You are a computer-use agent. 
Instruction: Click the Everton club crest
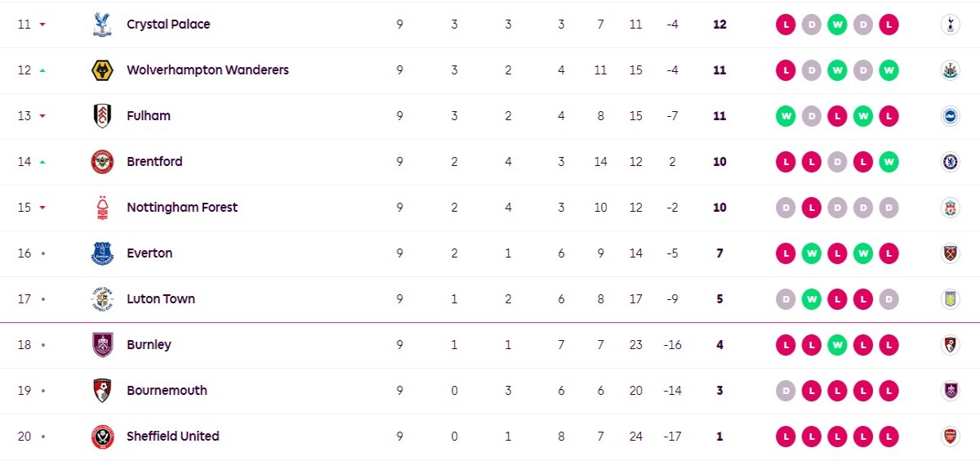tap(102, 253)
